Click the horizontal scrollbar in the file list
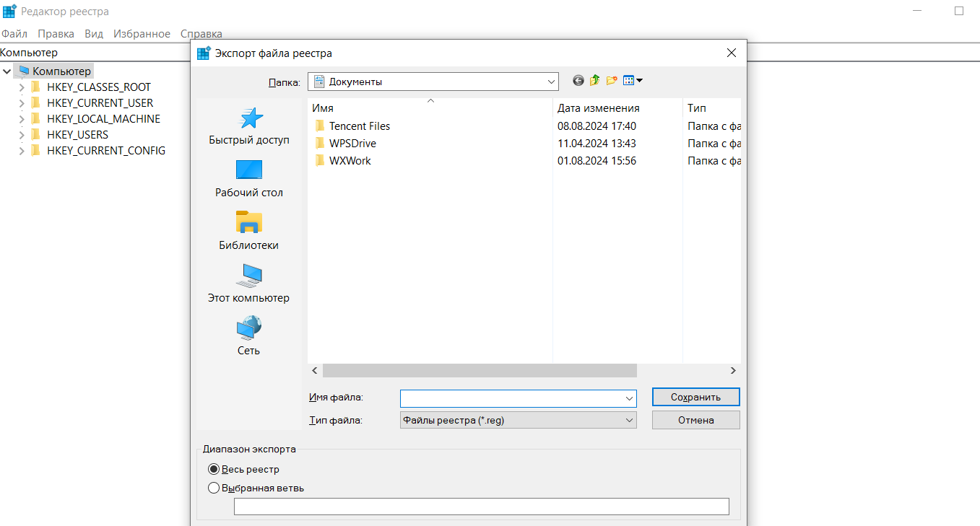 click(x=480, y=370)
